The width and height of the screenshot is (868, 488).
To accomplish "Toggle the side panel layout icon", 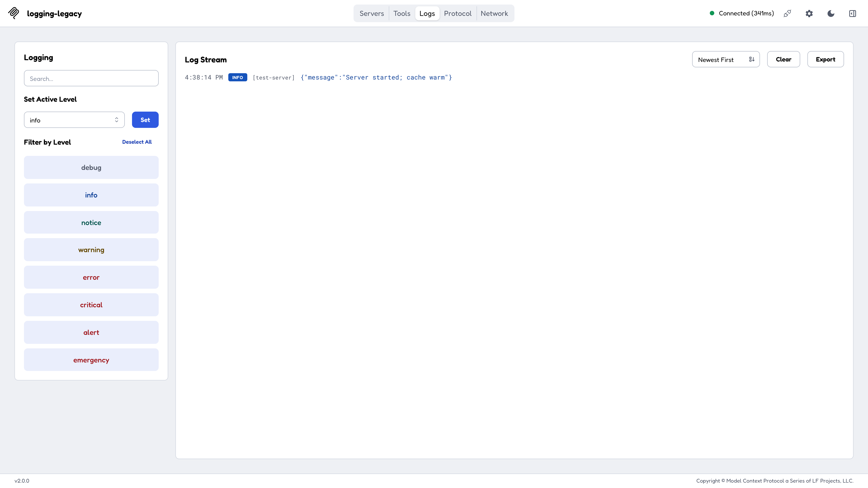I will [x=852, y=14].
